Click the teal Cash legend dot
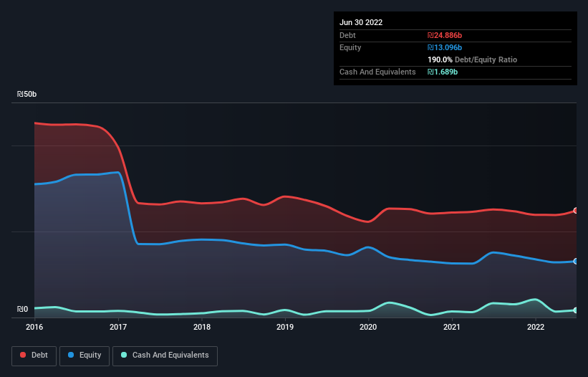Screen dimensions: 588x377 pyautogui.click(x=124, y=355)
